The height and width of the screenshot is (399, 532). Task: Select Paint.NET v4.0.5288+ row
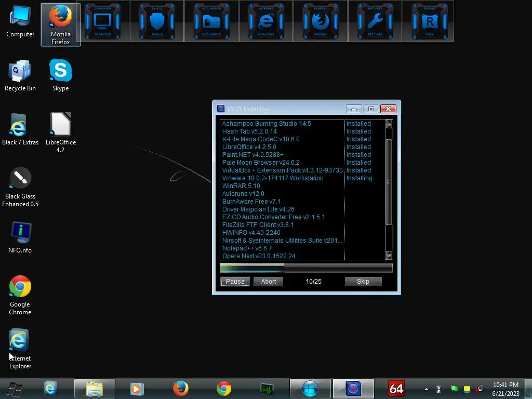[x=253, y=155]
